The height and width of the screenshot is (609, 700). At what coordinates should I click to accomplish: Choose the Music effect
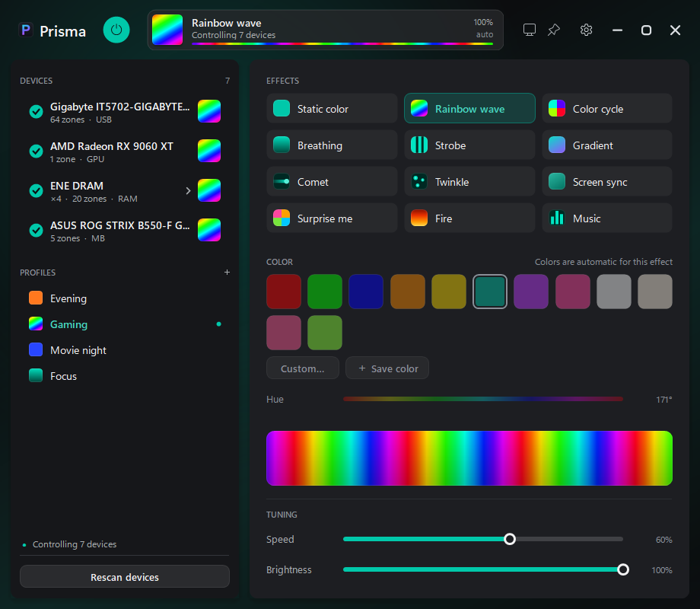(606, 218)
